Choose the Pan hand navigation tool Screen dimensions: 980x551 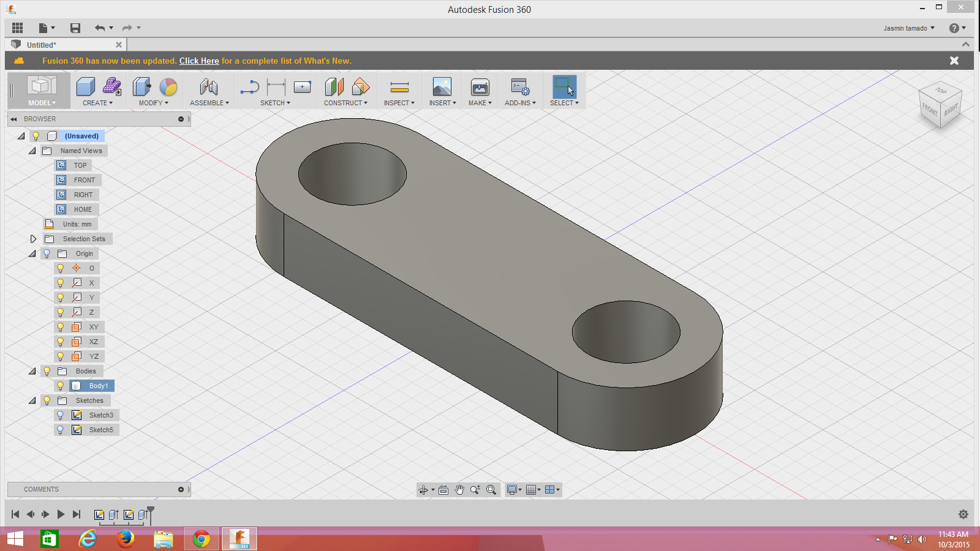pos(459,490)
